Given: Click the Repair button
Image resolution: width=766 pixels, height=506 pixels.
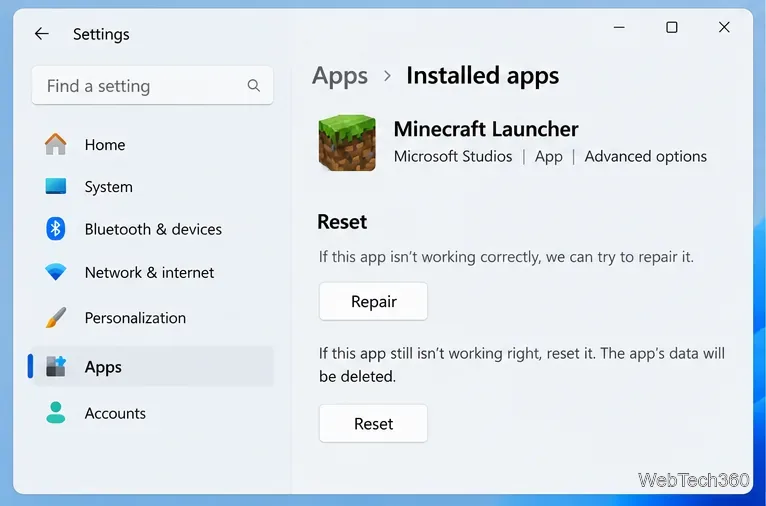Looking at the screenshot, I should 373,301.
